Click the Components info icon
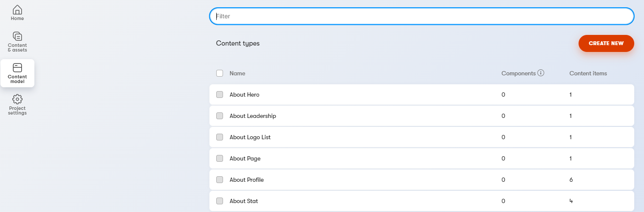The height and width of the screenshot is (212, 644). pos(541,73)
